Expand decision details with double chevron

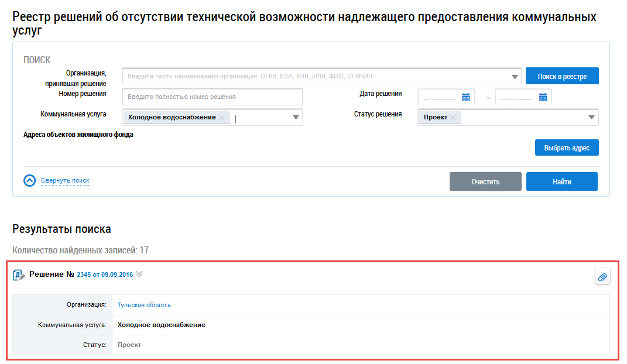click(x=139, y=274)
